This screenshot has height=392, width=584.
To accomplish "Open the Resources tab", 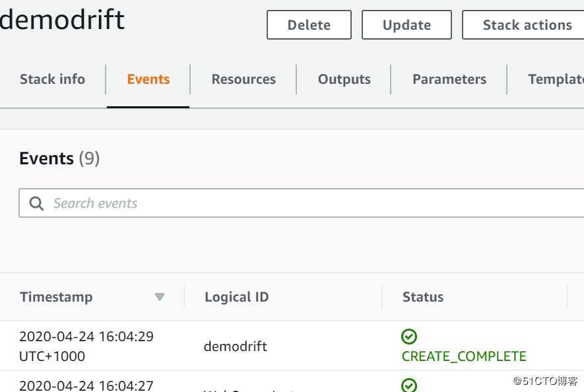I will pos(243,79).
